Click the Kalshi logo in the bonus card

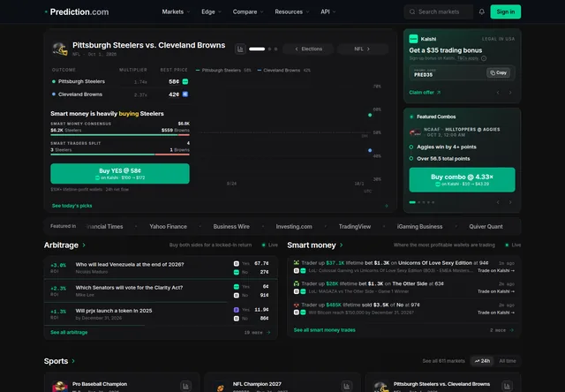pyautogui.click(x=413, y=39)
